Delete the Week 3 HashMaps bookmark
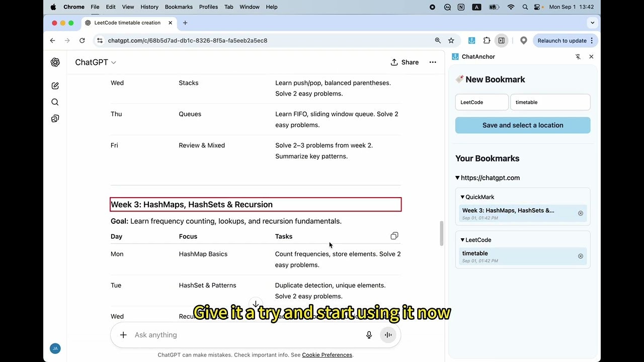Screen dimensions: 644x362 pyautogui.click(x=581, y=213)
